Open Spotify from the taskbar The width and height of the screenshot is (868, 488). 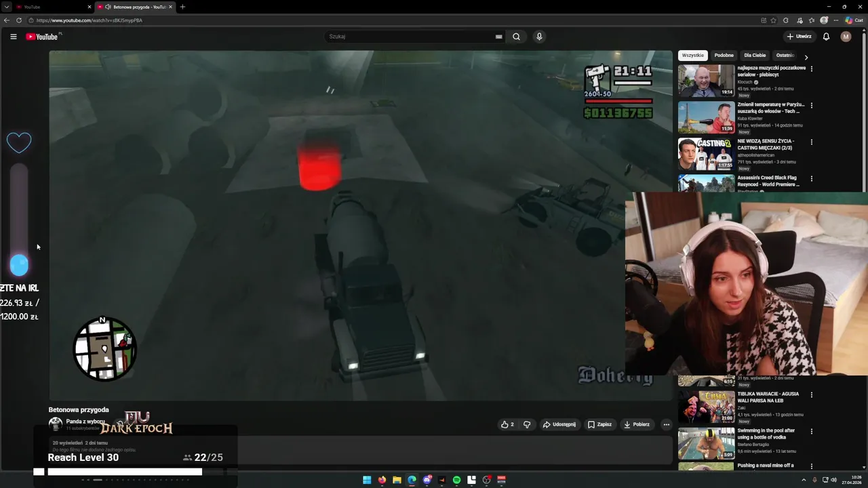pos(456,480)
